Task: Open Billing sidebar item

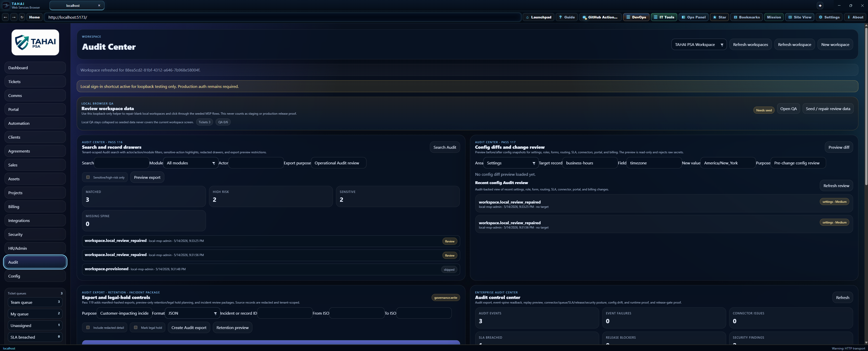Action: pos(35,207)
